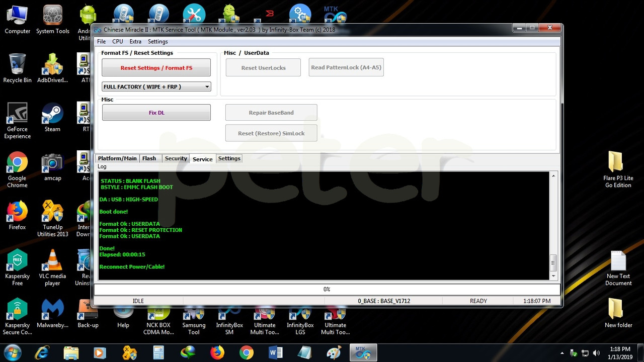Click 'Reconnect Power/Cable!' log line

click(132, 267)
